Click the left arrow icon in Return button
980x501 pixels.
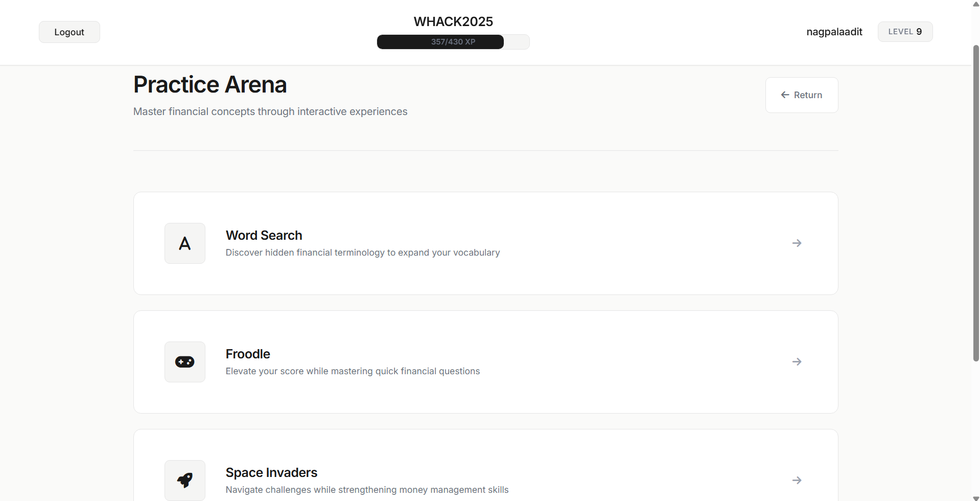tap(785, 95)
